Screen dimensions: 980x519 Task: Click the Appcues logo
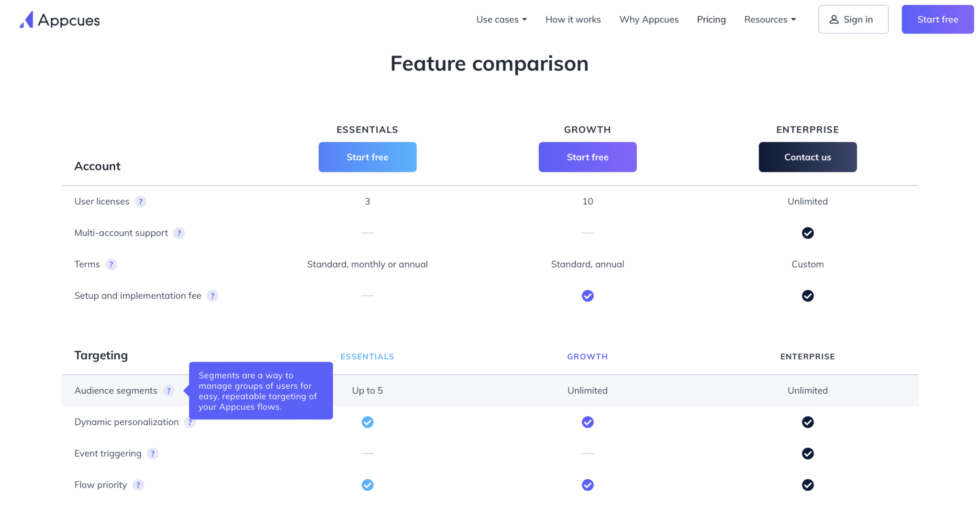point(58,19)
